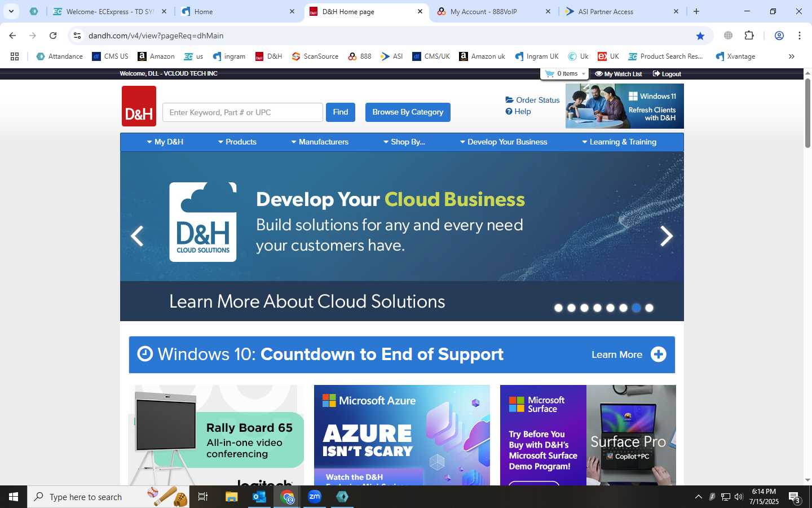Select the fifth carousel dot
This screenshot has width=812, height=508.
tap(610, 308)
